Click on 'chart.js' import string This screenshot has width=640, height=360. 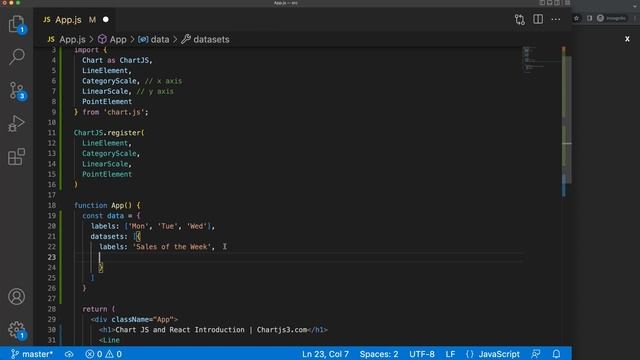tap(124, 112)
